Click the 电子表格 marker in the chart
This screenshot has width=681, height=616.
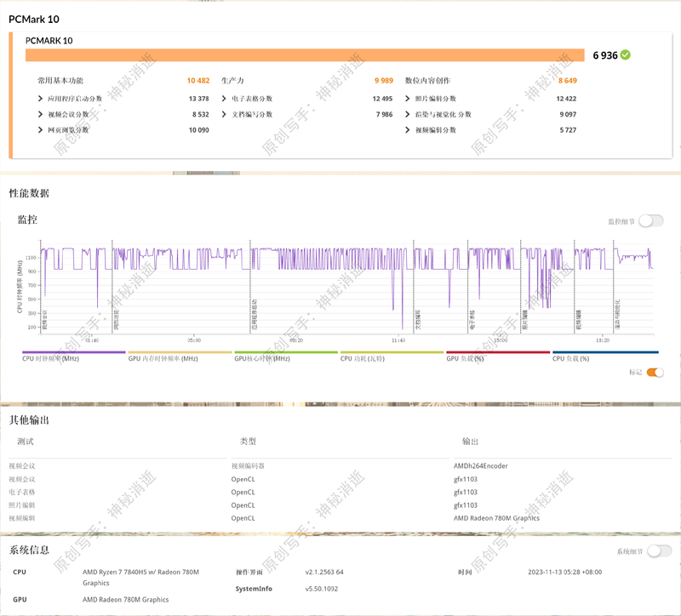(x=472, y=320)
